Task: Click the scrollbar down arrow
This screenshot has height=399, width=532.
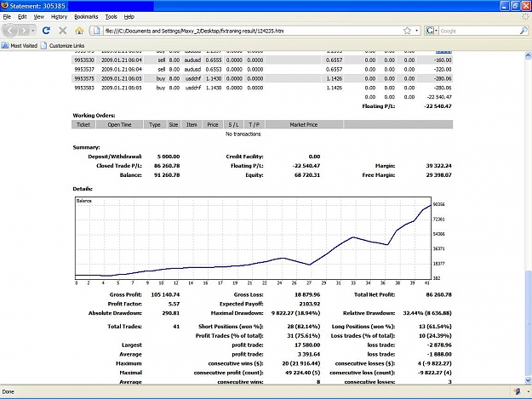Action: click(528, 380)
